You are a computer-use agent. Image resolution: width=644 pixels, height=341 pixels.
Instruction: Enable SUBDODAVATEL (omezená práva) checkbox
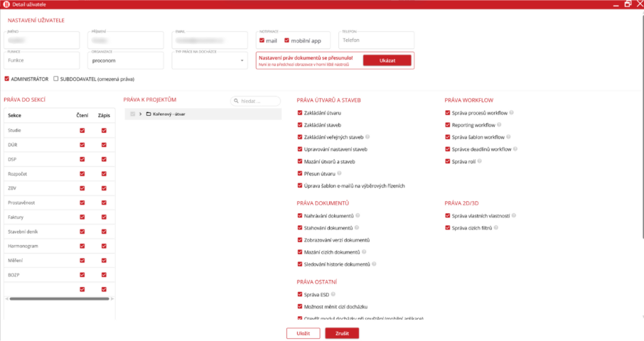(x=56, y=79)
